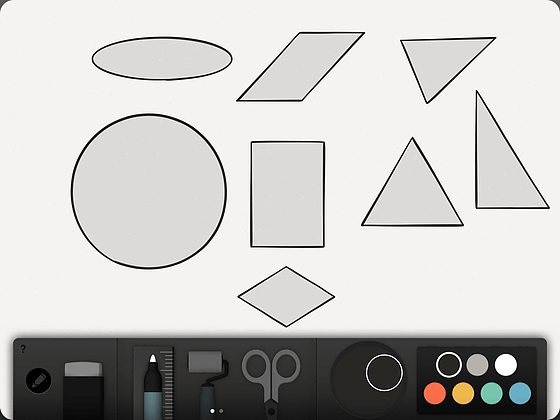Choose the white color swatch

tap(506, 365)
